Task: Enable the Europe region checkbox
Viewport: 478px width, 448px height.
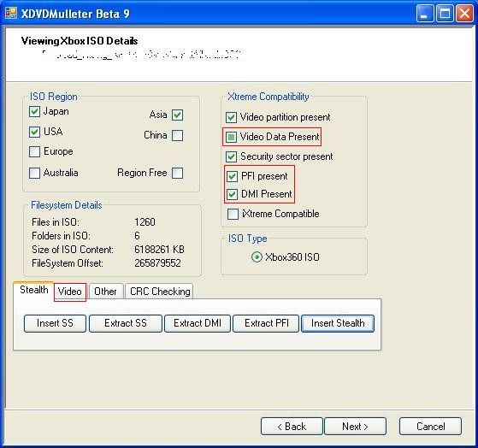Action: (x=34, y=151)
